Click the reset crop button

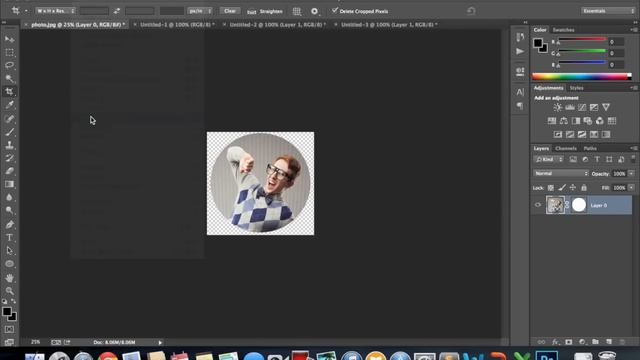coord(471,11)
